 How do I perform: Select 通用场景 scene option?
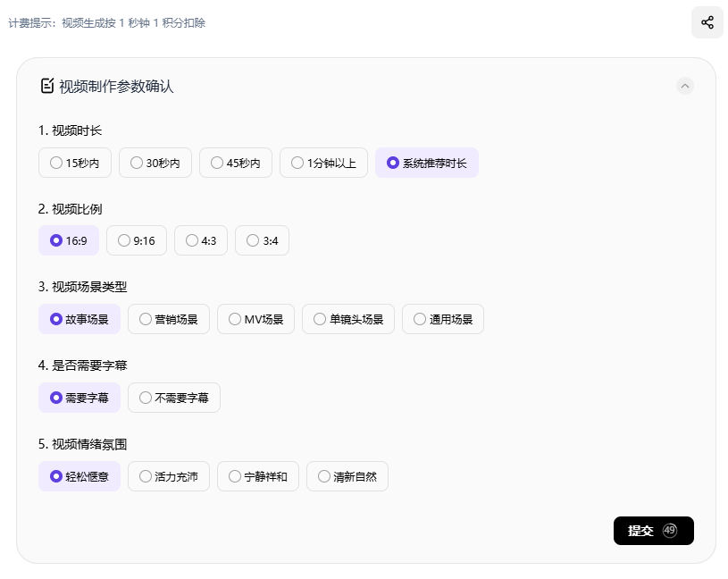pyautogui.click(x=442, y=319)
